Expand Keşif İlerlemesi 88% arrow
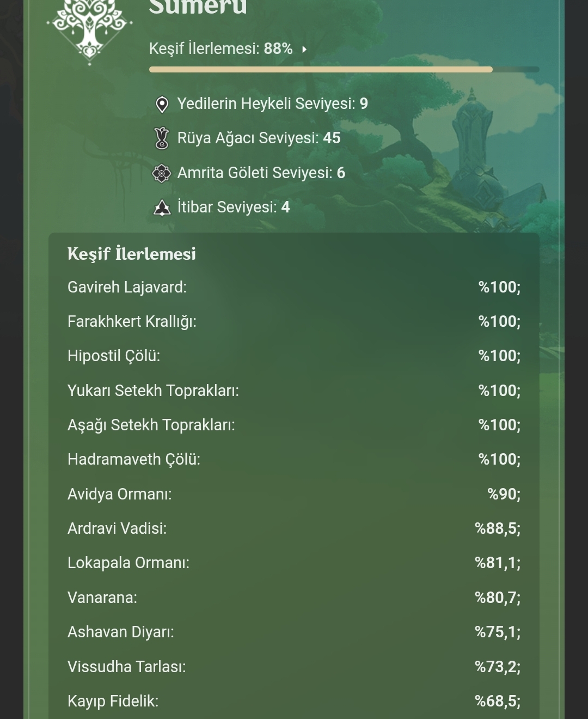588x719 pixels. click(x=304, y=49)
